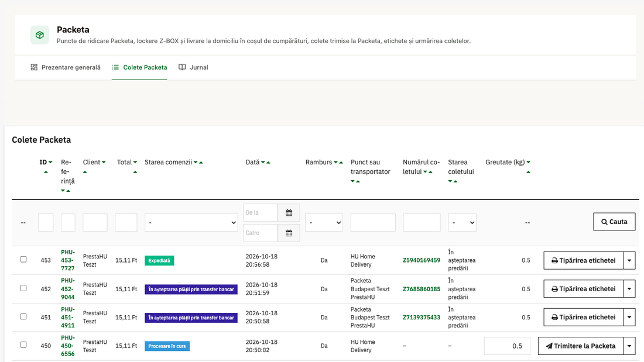Expand actions dropdown for order 451
The height and width of the screenshot is (362, 644).
tap(629, 318)
